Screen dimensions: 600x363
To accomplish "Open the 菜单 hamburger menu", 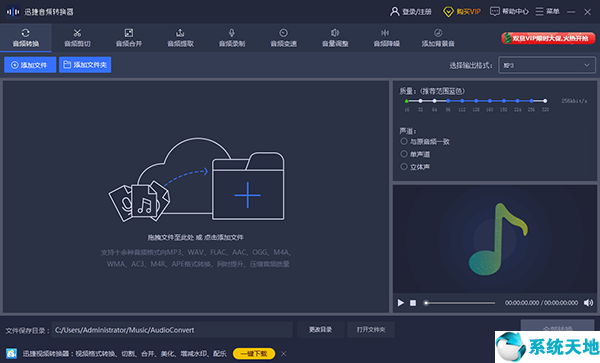I will (x=547, y=11).
